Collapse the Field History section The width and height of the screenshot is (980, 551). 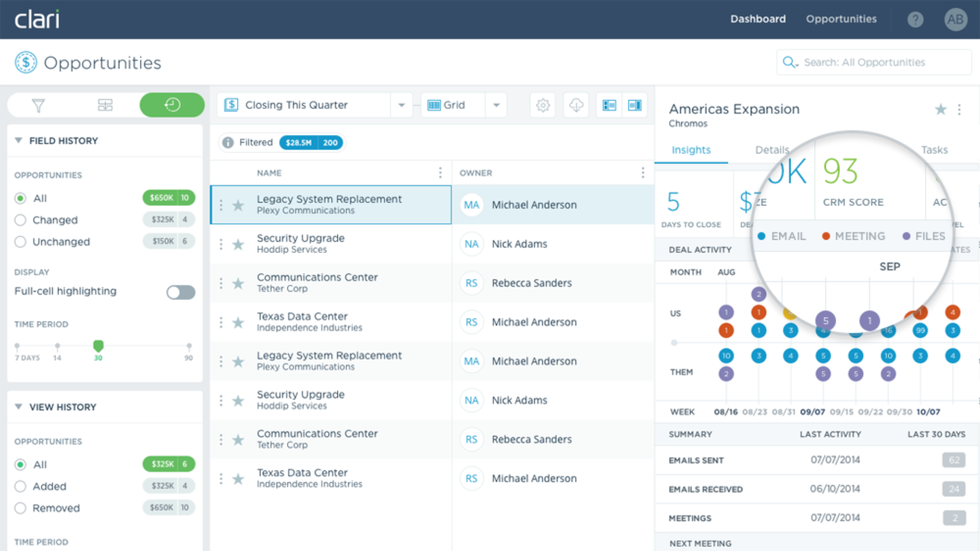[19, 140]
